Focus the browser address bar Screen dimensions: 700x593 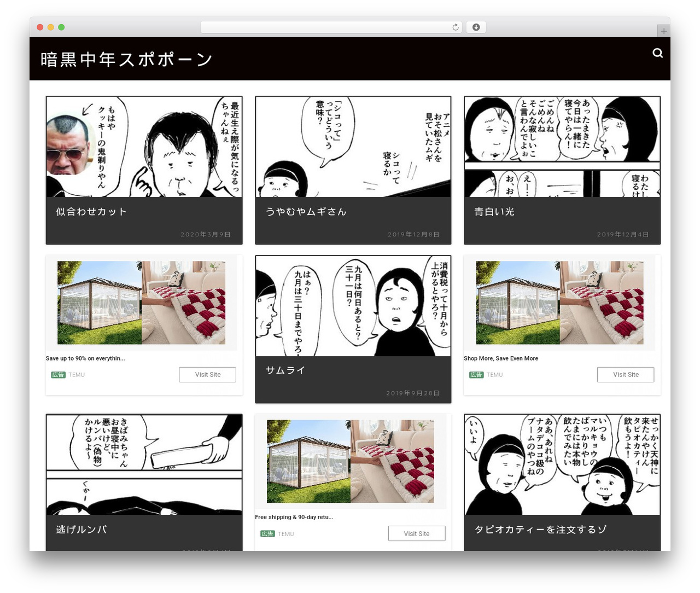(x=331, y=27)
